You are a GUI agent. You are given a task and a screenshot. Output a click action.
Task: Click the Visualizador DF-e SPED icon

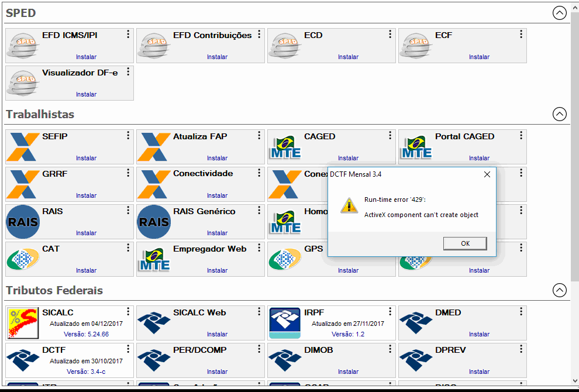pos(23,83)
